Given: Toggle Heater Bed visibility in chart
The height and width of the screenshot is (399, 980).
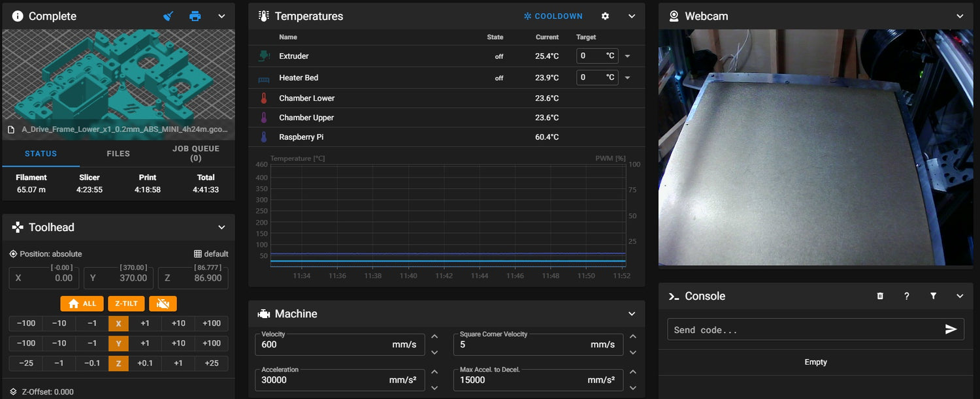Looking at the screenshot, I should [264, 78].
